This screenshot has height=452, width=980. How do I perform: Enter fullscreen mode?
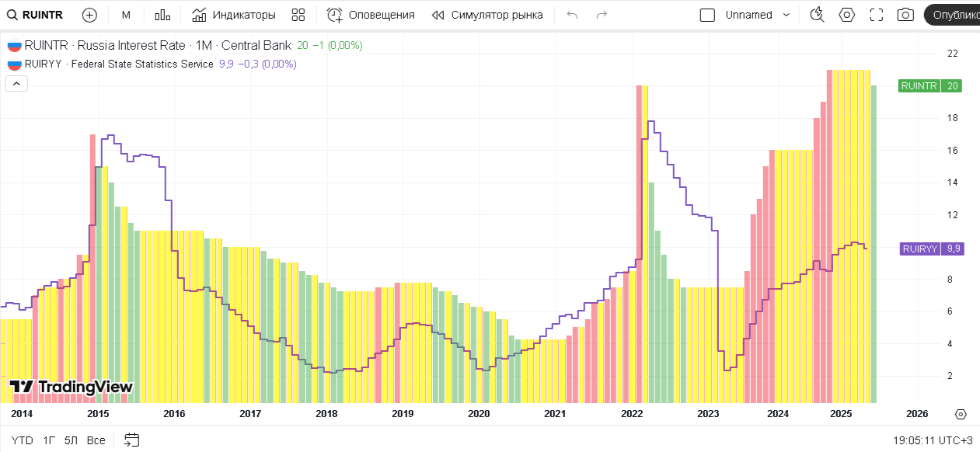coord(877,15)
